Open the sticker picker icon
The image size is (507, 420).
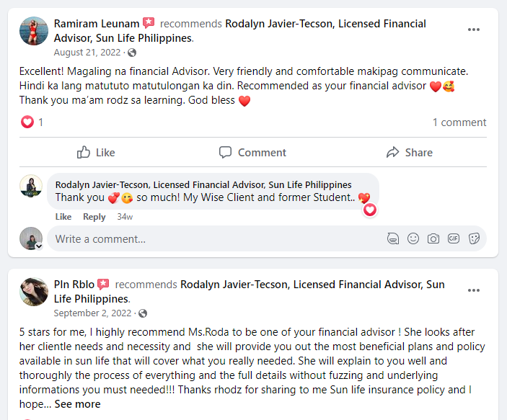point(474,238)
